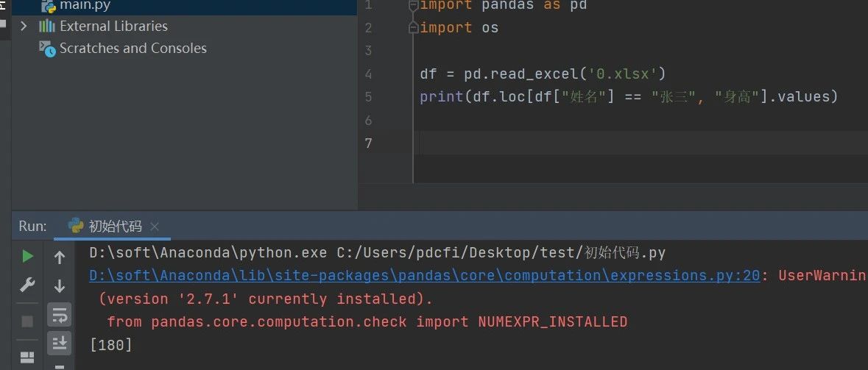Click the Restore Layout icon in Run panel
Viewport: 868px width, 370px height.
27,357
